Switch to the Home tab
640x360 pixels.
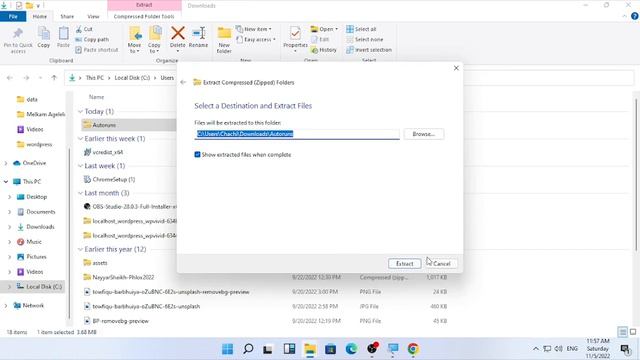tap(40, 16)
